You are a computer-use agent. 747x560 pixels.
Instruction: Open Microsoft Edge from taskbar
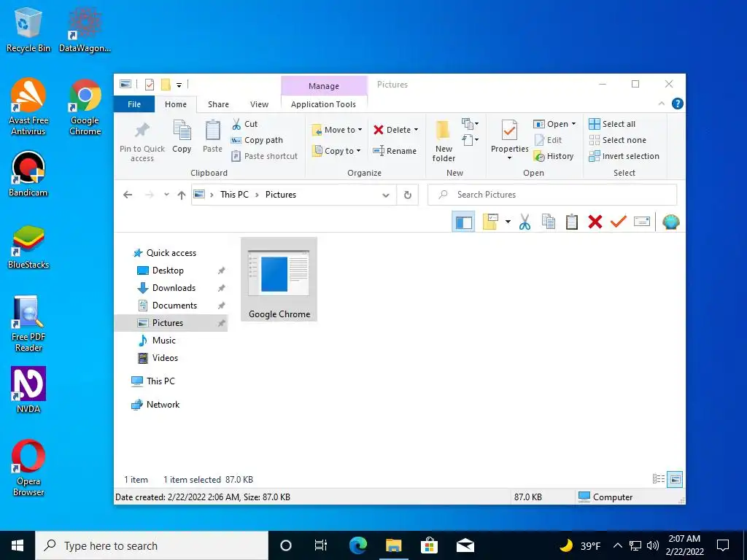(x=357, y=545)
